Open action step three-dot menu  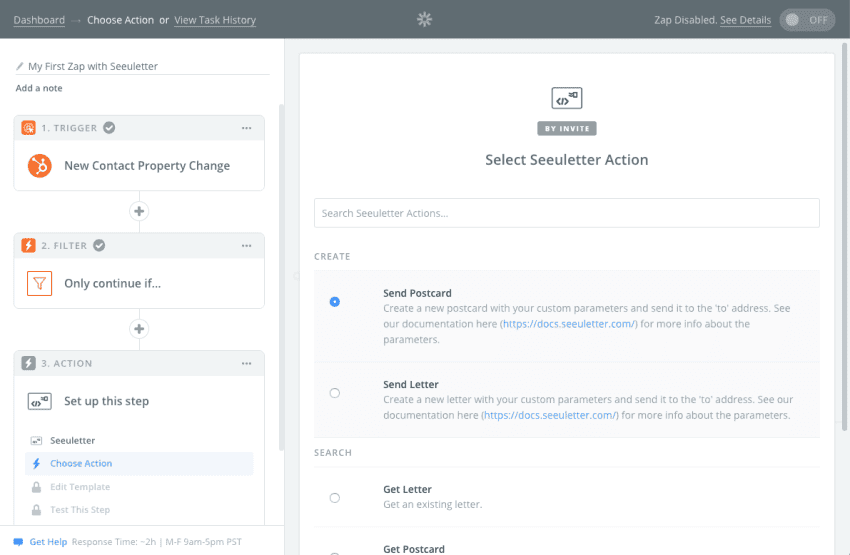pos(247,364)
